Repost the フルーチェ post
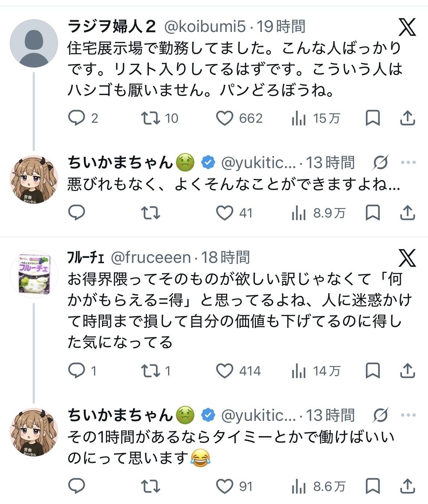Screen dimensions: 428x504 (x=150, y=371)
